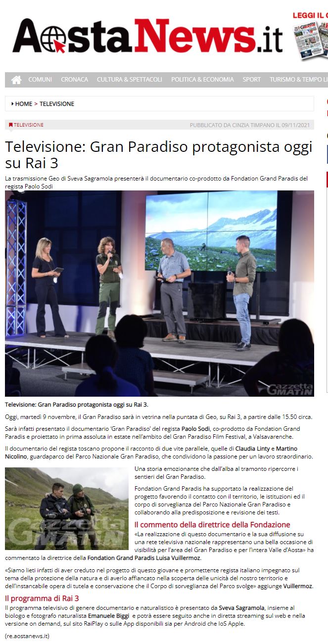This screenshot has height=644, width=328.
Task: Open Politica & Economia menu item
Action: pyautogui.click(x=202, y=80)
